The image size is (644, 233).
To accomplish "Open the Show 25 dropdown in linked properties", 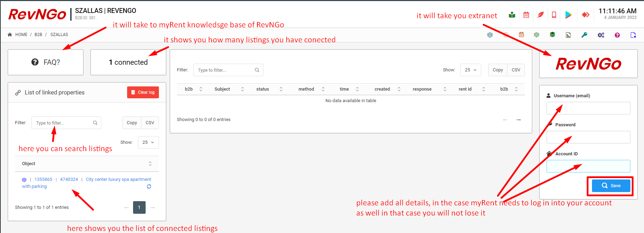I will (148, 142).
